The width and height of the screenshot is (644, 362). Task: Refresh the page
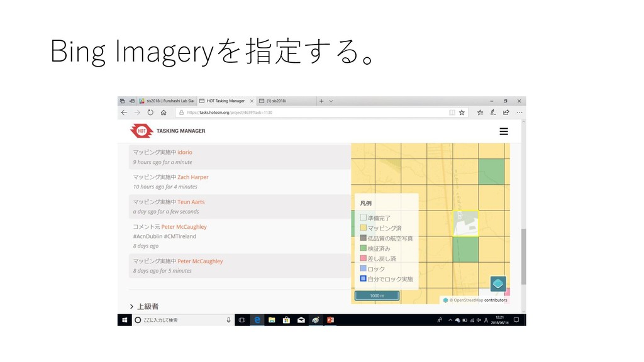click(x=150, y=112)
